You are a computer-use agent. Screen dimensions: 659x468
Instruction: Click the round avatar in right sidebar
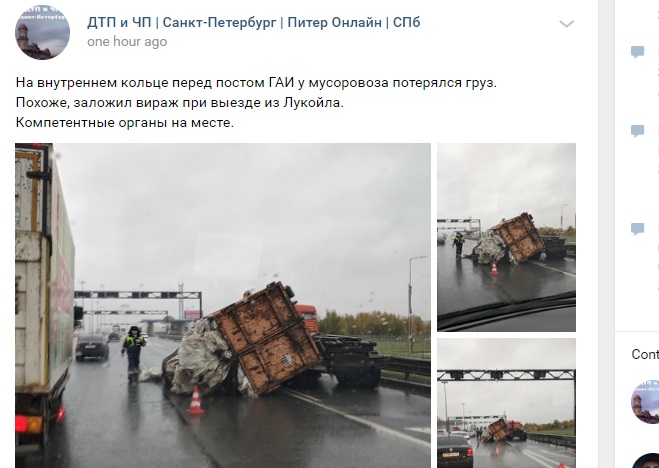click(646, 402)
